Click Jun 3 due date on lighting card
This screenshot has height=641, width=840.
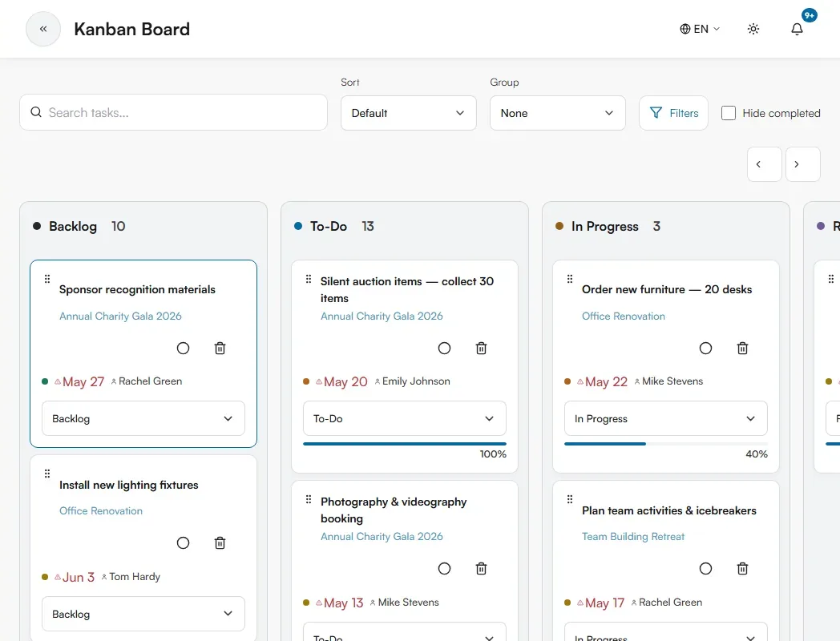point(79,577)
